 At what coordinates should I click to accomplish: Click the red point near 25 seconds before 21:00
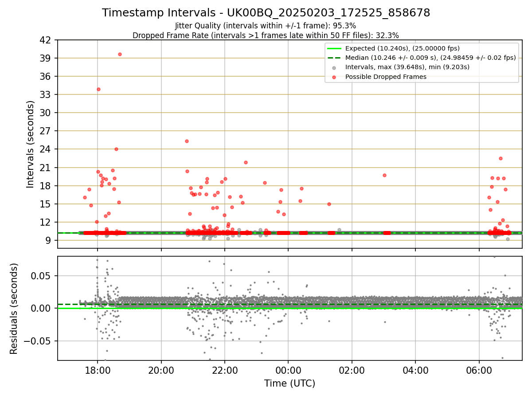[x=187, y=141]
